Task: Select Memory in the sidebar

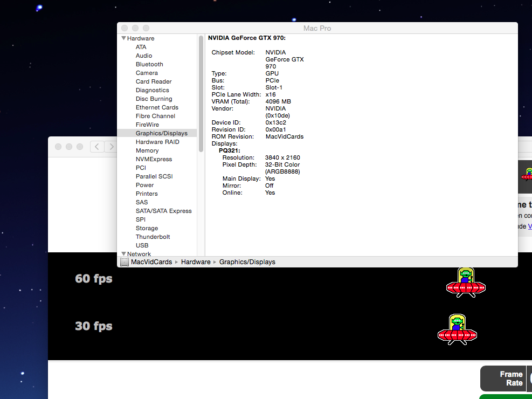Action: pos(147,150)
